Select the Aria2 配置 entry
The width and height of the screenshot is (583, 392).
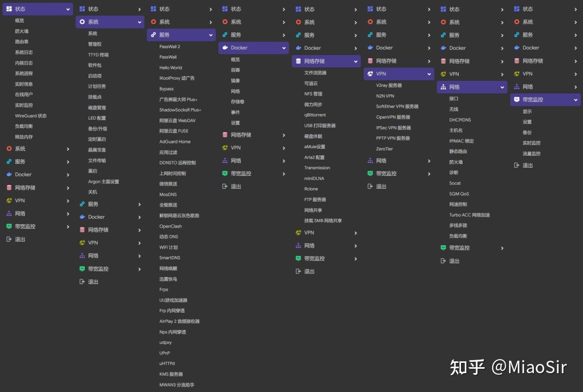tap(314, 157)
